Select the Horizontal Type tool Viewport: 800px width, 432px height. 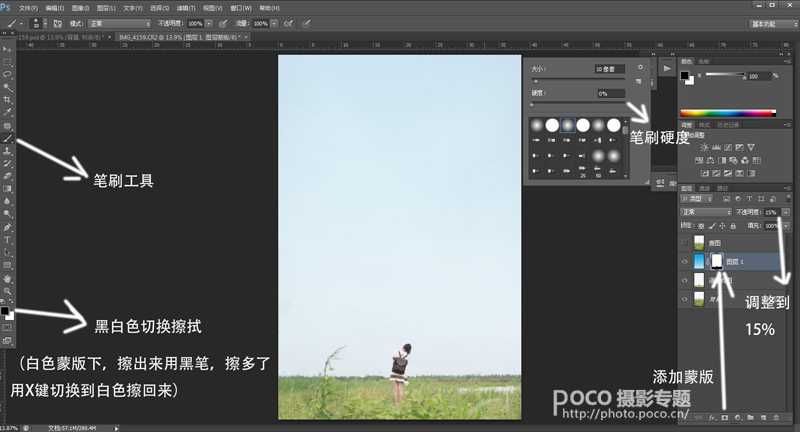pyautogui.click(x=7, y=240)
